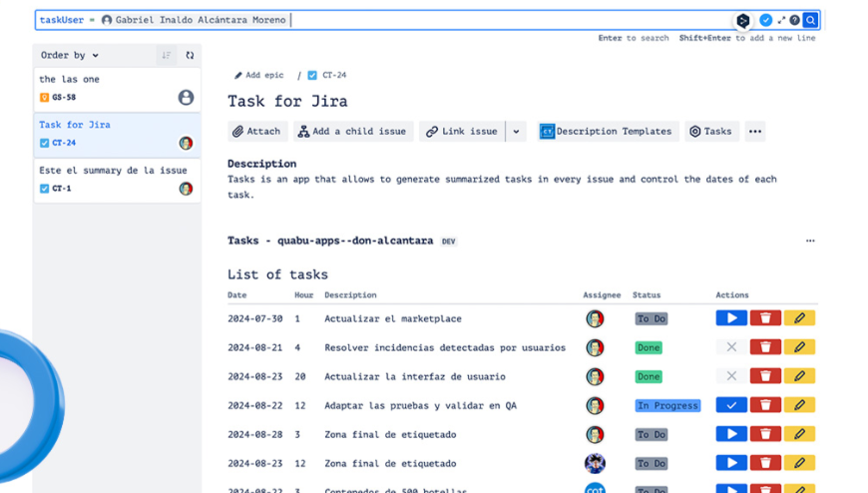Click assignee avatar of Actualizar el marketplace task
This screenshot has width=868, height=493.
595,318
